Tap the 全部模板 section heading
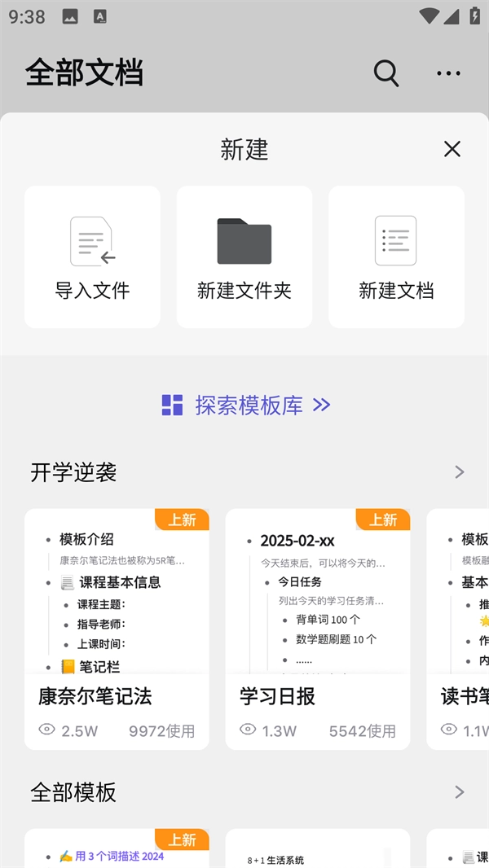The height and width of the screenshot is (868, 489). click(x=73, y=792)
